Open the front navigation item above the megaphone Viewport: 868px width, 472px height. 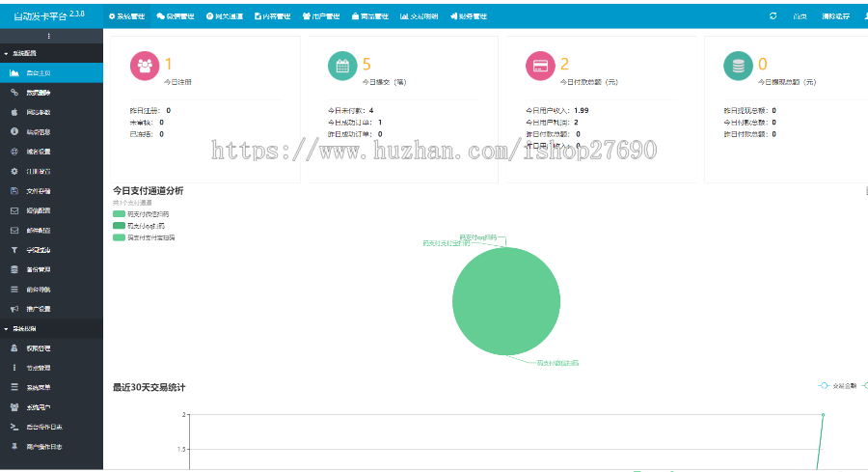(51, 290)
